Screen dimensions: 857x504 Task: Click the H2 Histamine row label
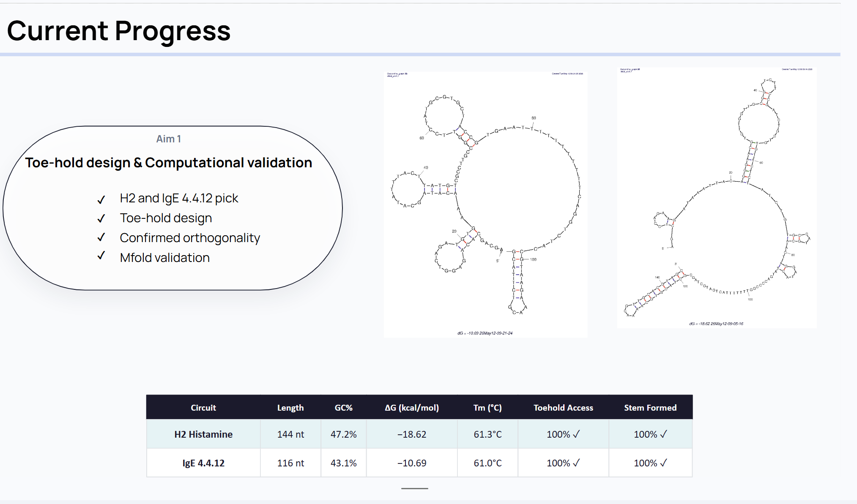[203, 434]
